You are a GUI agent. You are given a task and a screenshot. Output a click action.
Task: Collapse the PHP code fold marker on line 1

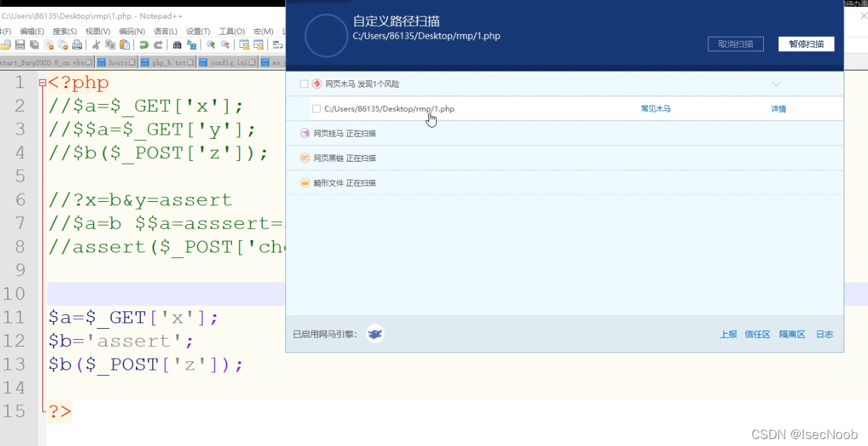(42, 83)
